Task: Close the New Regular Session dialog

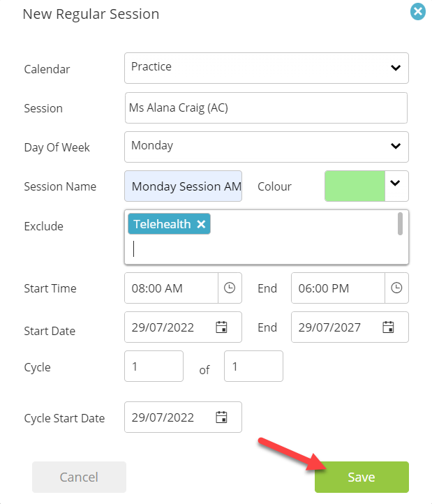Action: [418, 12]
